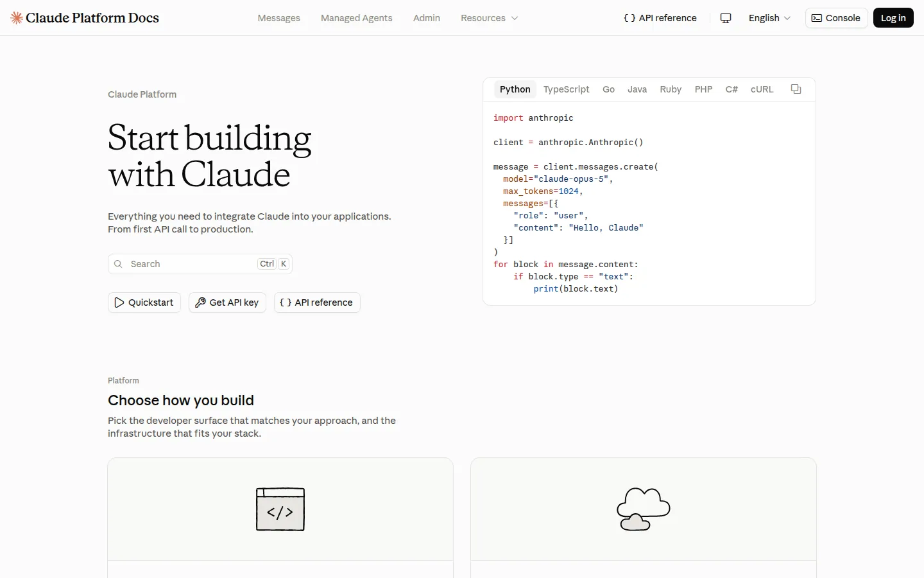Open API reference button below search
The image size is (924, 578).
click(x=317, y=302)
